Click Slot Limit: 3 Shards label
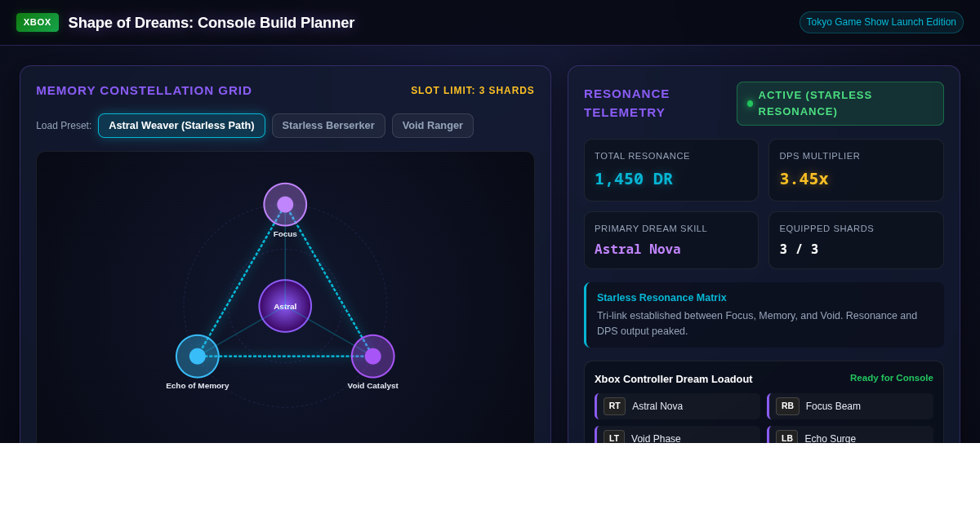This screenshot has width=980, height=514. [473, 91]
